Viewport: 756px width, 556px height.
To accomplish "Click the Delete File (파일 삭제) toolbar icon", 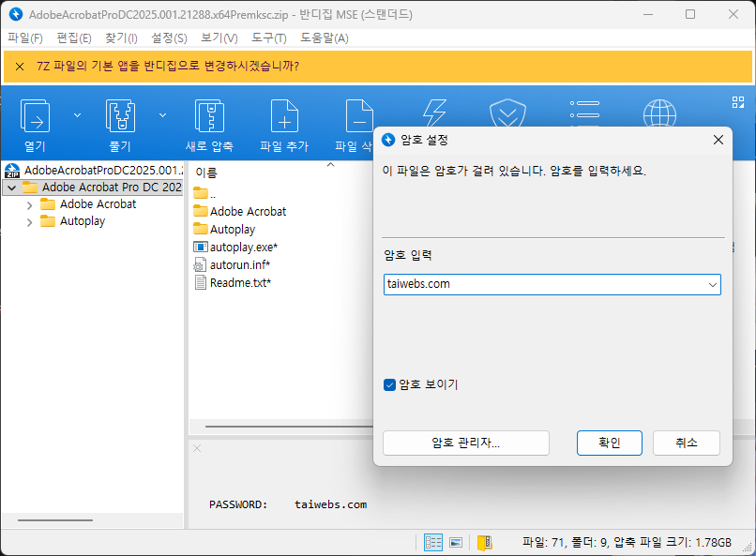I will [359, 115].
